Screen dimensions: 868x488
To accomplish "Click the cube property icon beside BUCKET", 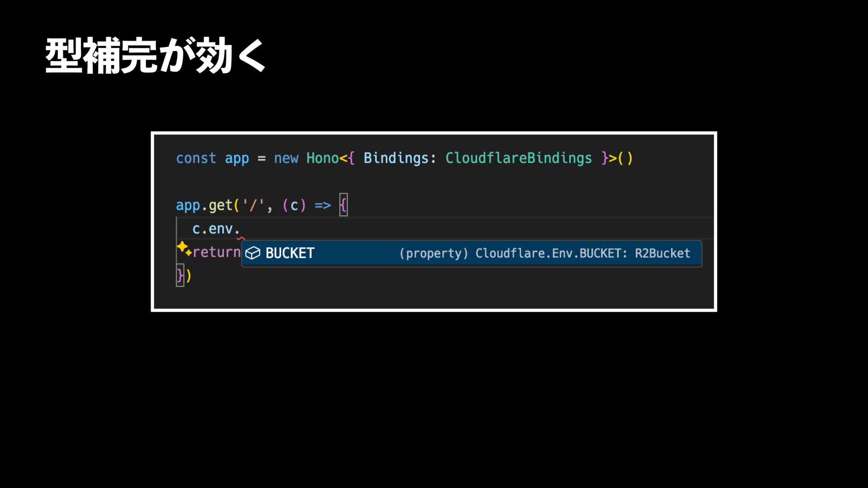I will click(x=253, y=253).
